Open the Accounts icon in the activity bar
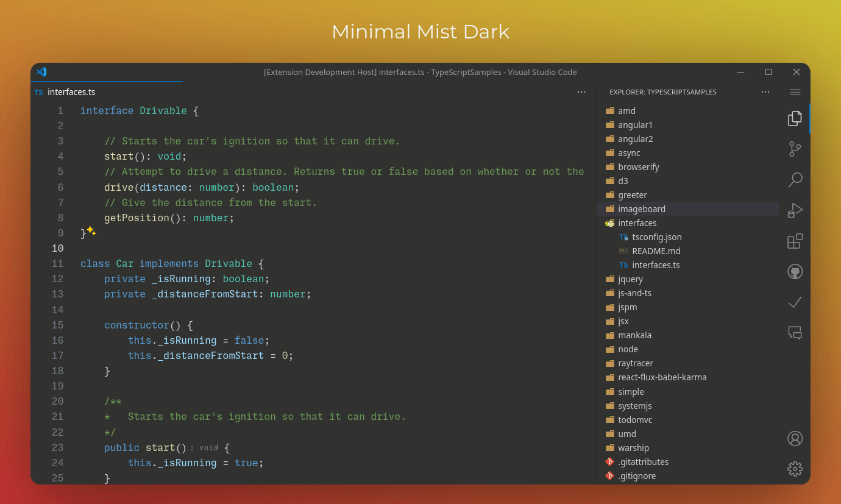841x504 pixels. pos(795,438)
